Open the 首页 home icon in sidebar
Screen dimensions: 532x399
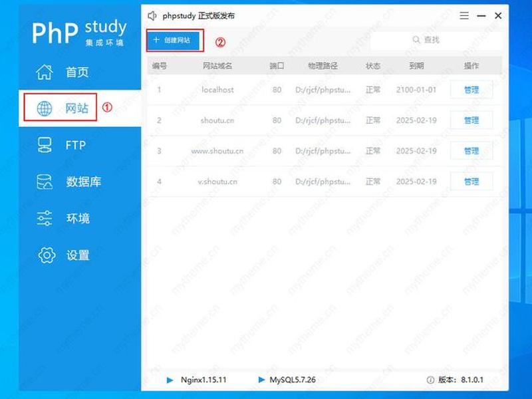point(45,72)
